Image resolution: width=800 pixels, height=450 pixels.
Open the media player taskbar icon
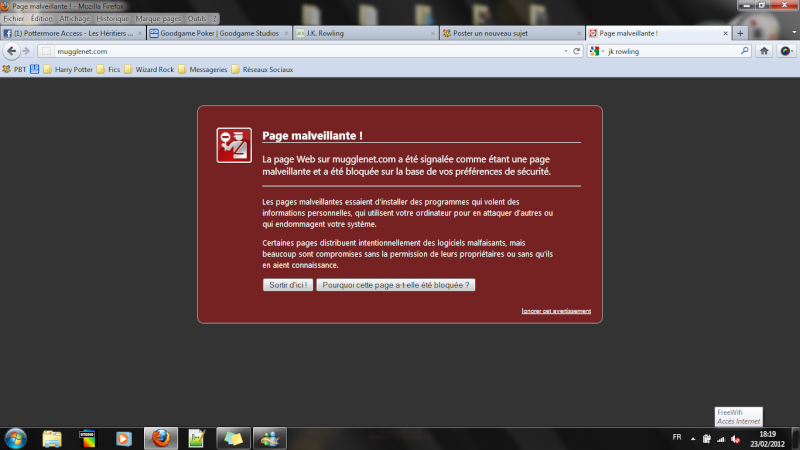click(123, 439)
